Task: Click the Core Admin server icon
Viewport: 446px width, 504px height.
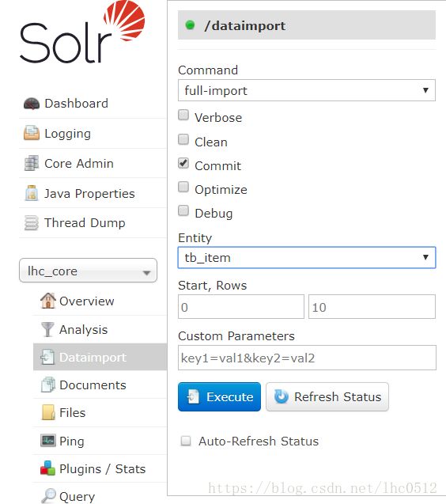Action: (31, 163)
